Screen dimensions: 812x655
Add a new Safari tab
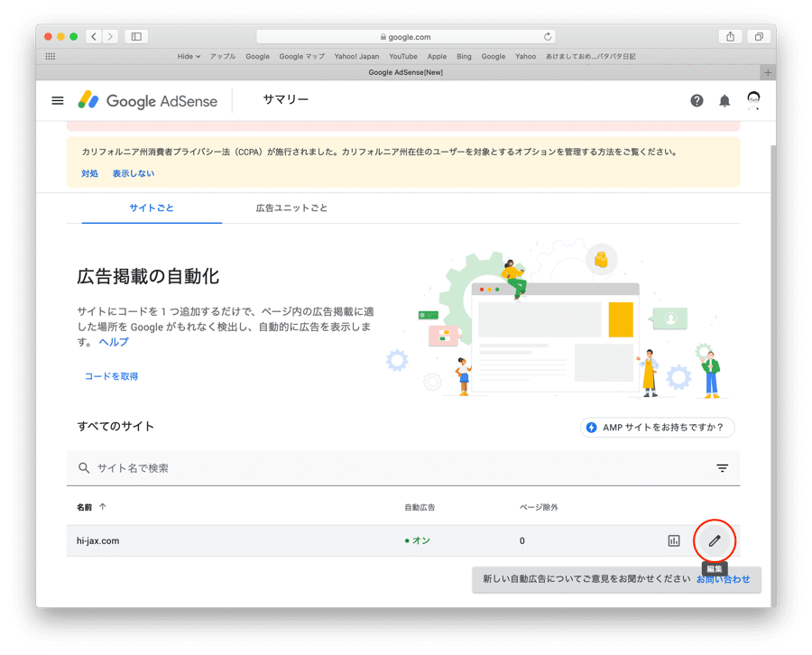(x=768, y=72)
